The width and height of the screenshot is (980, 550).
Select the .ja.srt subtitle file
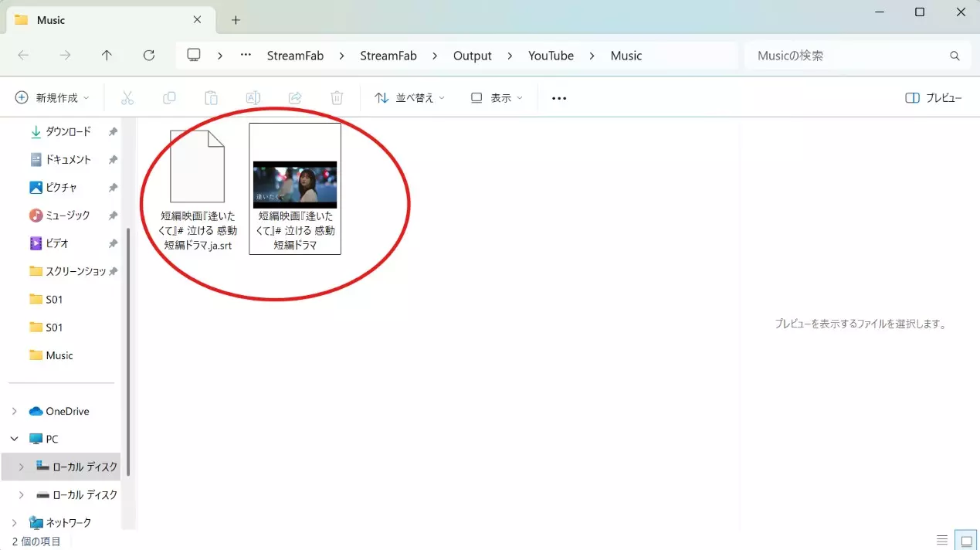(198, 189)
